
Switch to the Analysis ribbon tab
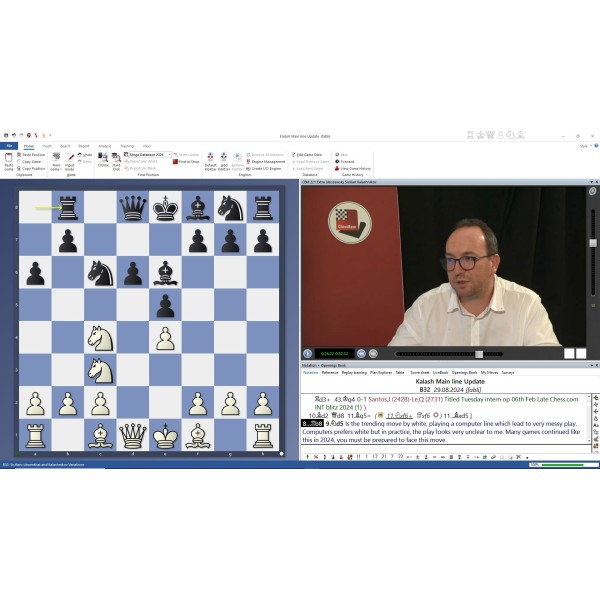(x=104, y=146)
